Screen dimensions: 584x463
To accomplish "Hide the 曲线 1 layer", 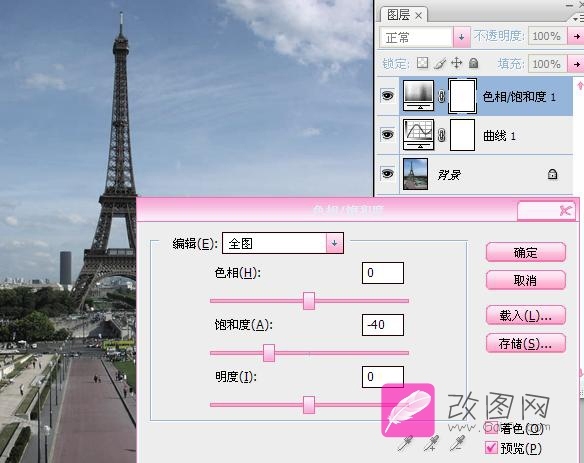I will (387, 134).
